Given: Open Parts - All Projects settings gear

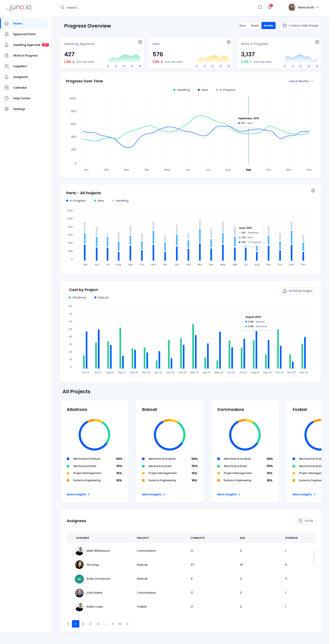Looking at the screenshot, I should (313, 191).
